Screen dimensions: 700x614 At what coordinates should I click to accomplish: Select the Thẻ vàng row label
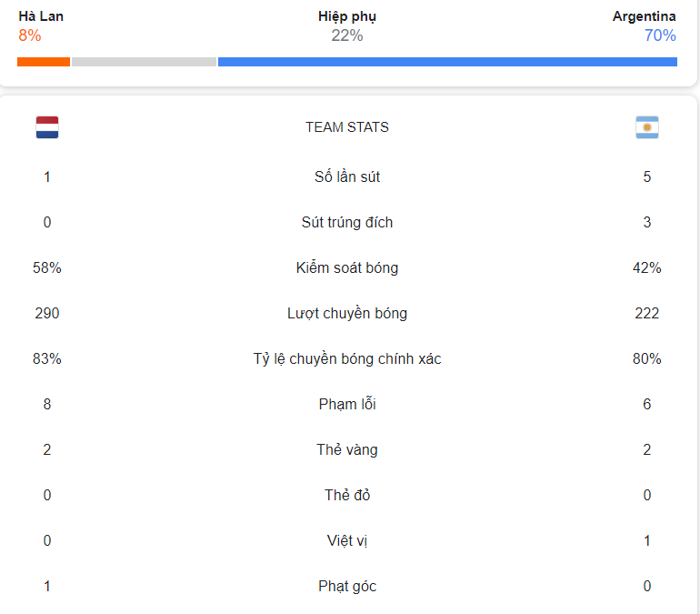(347, 449)
